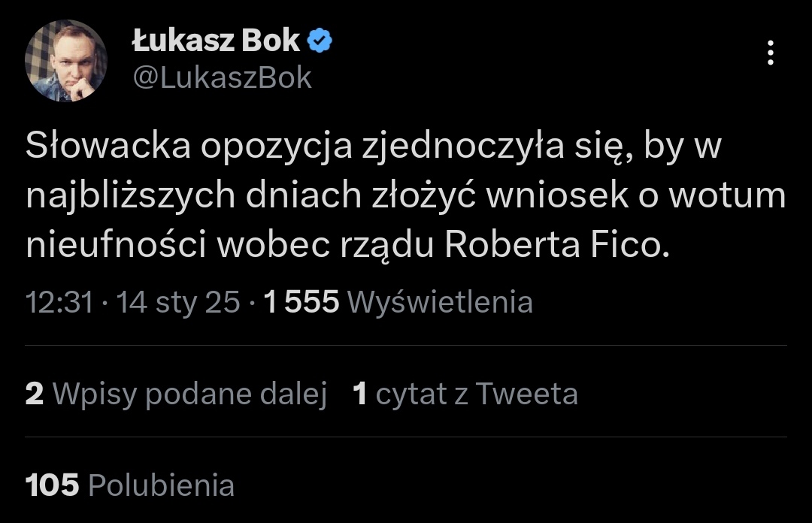
Task: Click the likes count number 105
Action: (52, 485)
